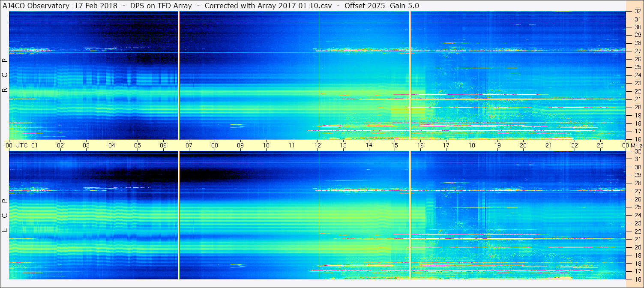This screenshot has height=288, width=644.
Task: Click the 22 MHz tick label on RCP frequency axis
Action: pos(637,91)
